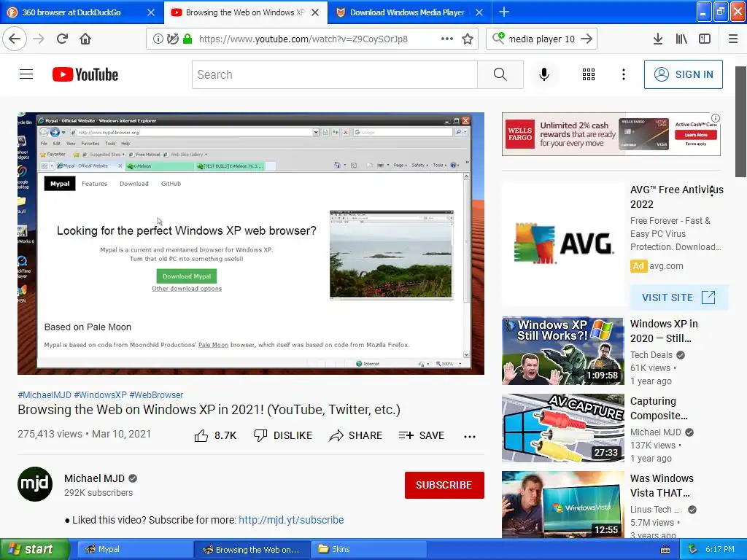Click the SIGN IN button
Screen dimensions: 747x560
click(683, 74)
